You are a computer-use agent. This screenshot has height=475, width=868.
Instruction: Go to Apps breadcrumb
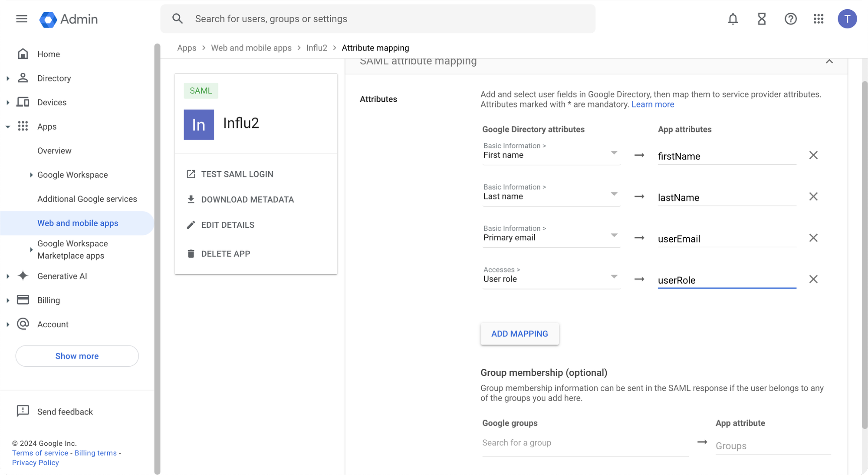187,48
